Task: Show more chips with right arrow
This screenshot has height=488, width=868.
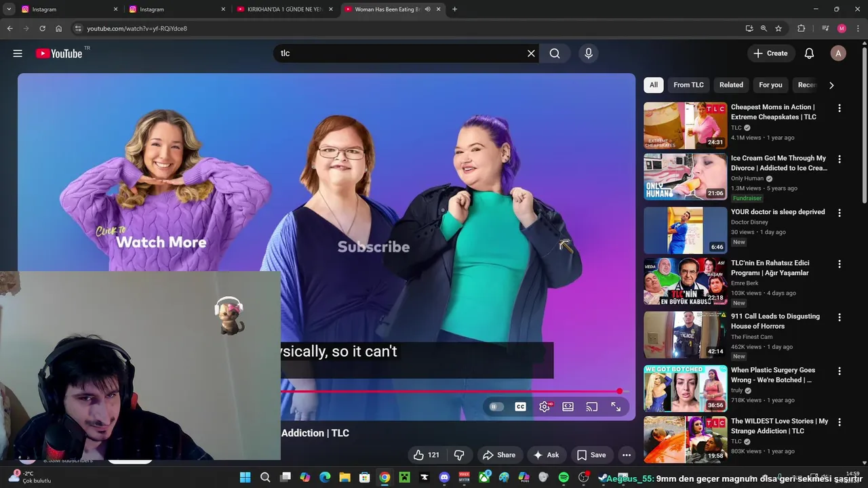Action: point(831,85)
